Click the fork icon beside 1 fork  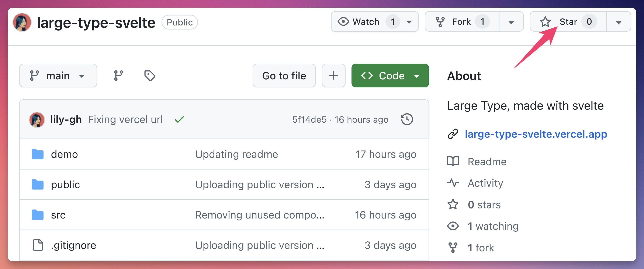tap(453, 248)
